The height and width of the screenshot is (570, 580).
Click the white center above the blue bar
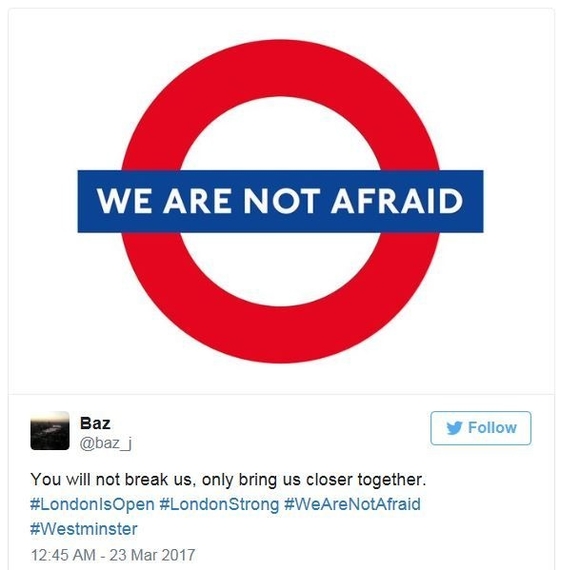(x=280, y=134)
